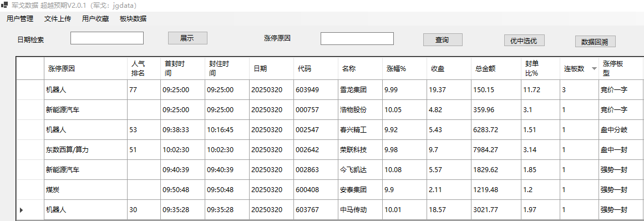The height and width of the screenshot is (221, 644).
Task: Select the 煤炭 reason cell
Action: 86,190
